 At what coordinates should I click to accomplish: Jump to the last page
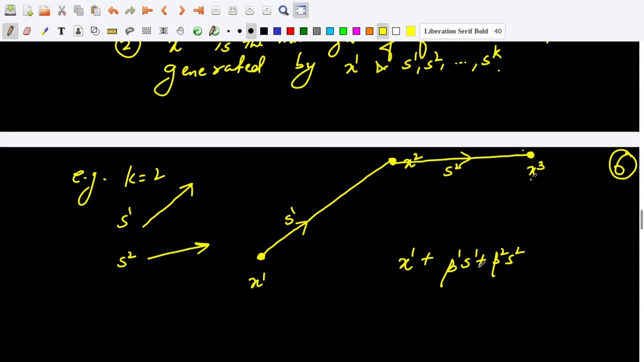click(198, 11)
